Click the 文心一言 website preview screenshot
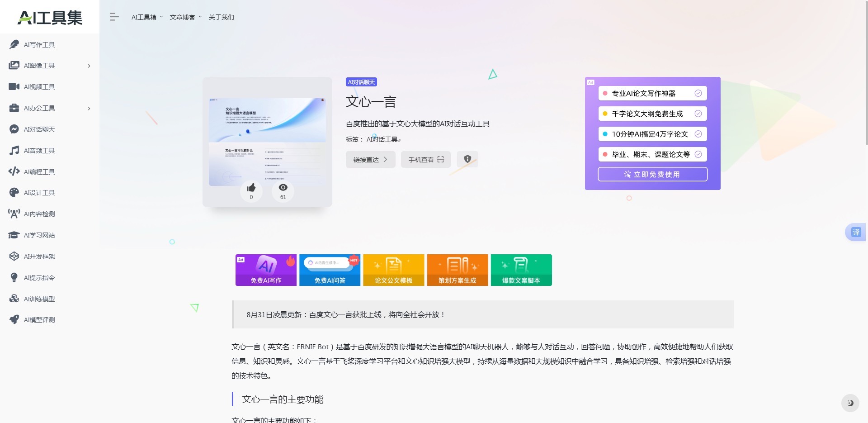Viewport: 868px width, 423px height. [x=267, y=142]
